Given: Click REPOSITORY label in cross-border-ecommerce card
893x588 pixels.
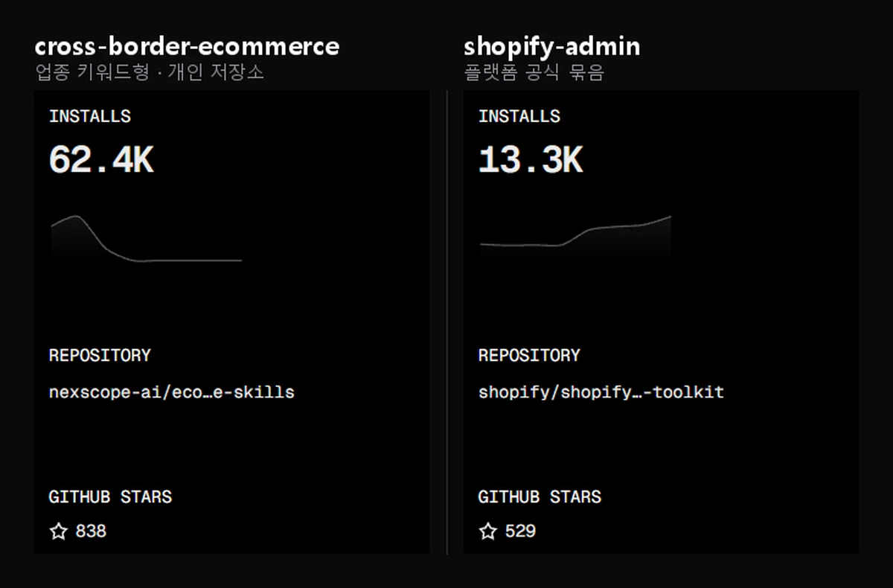Looking at the screenshot, I should point(100,356).
